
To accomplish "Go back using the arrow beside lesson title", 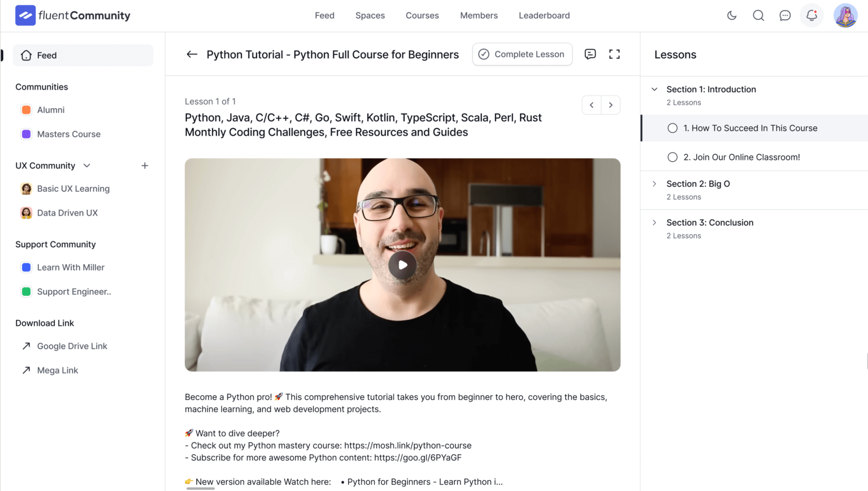I will coord(192,54).
